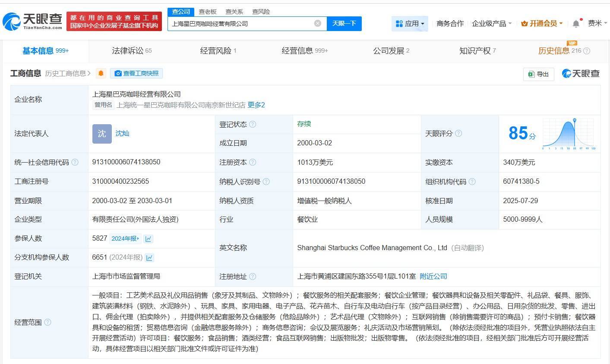Open the 费米 user account dropdown
This screenshot has width=610, height=364.
coord(597,23)
